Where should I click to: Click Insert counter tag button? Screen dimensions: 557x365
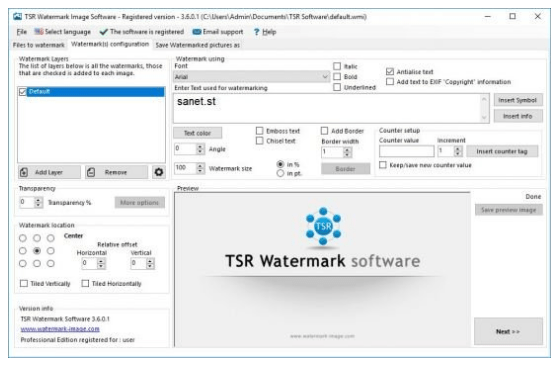point(502,152)
